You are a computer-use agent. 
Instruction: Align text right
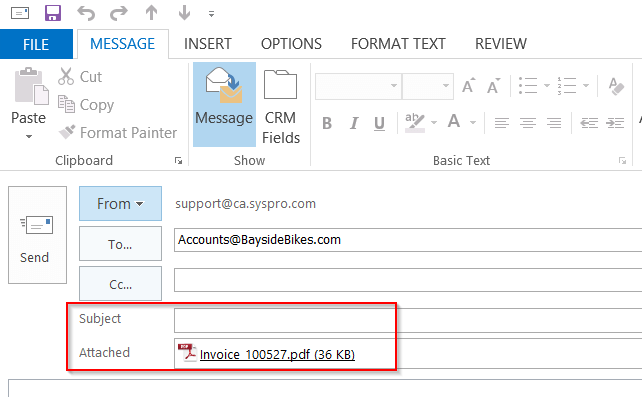(x=554, y=123)
